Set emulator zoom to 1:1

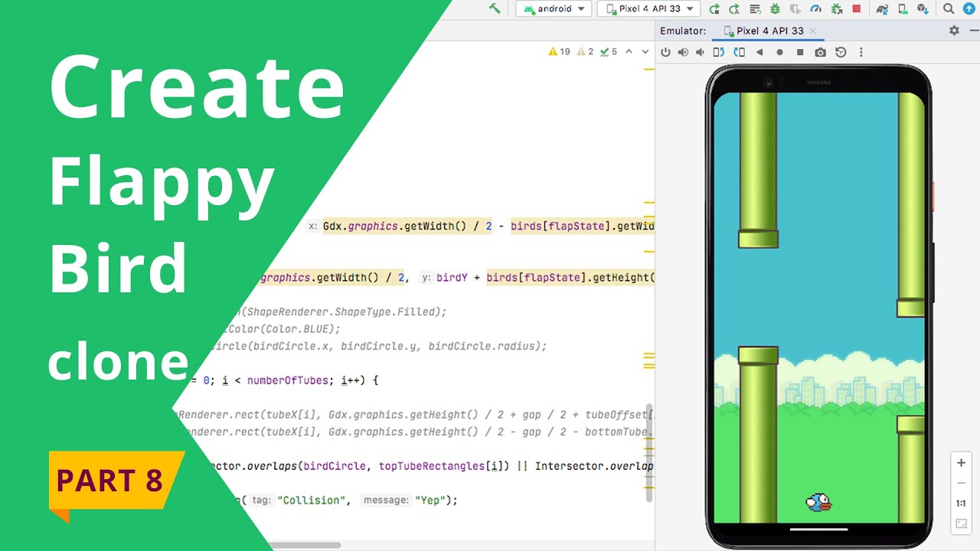[x=961, y=504]
